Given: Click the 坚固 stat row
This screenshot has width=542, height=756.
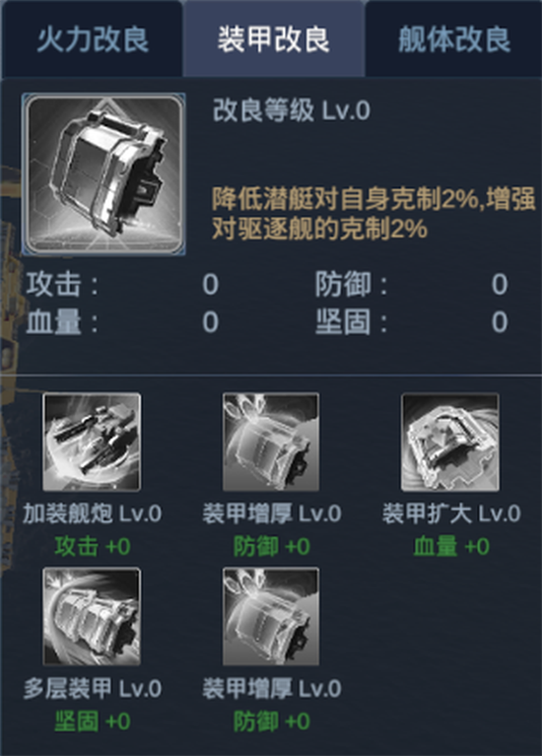Looking at the screenshot, I should 412,322.
